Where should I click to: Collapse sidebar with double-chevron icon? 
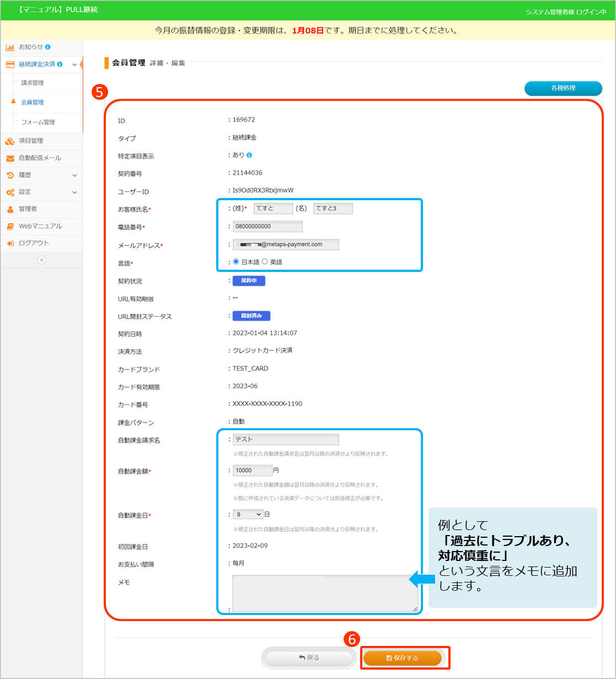(x=41, y=260)
